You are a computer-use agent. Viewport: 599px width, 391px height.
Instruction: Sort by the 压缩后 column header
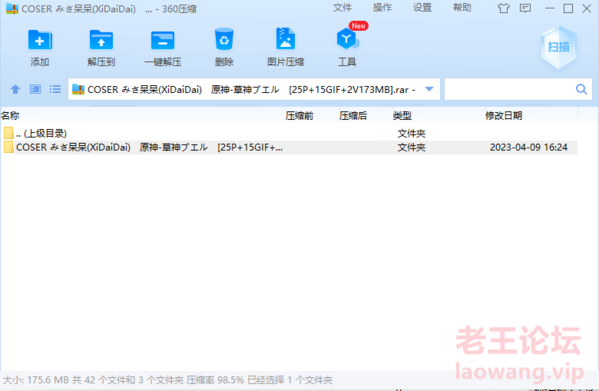(353, 115)
